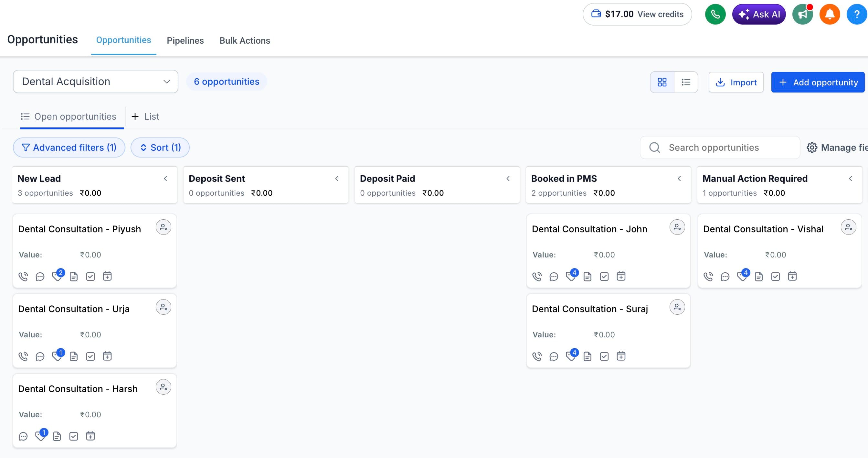868x458 pixels.
Task: Collapse the Manual Action Required column
Action: tap(851, 179)
